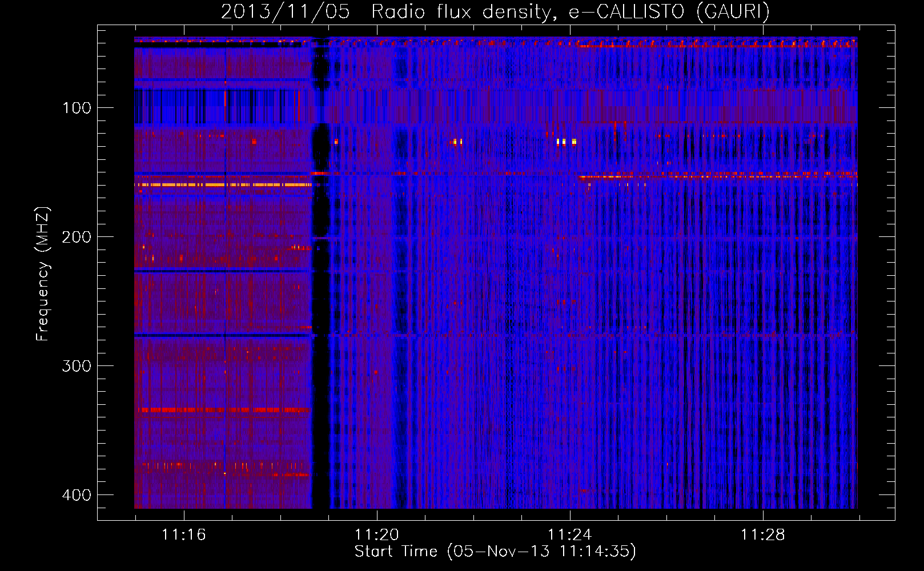Click the 100 frequency tick label
The height and width of the screenshot is (571, 924).
[x=77, y=108]
